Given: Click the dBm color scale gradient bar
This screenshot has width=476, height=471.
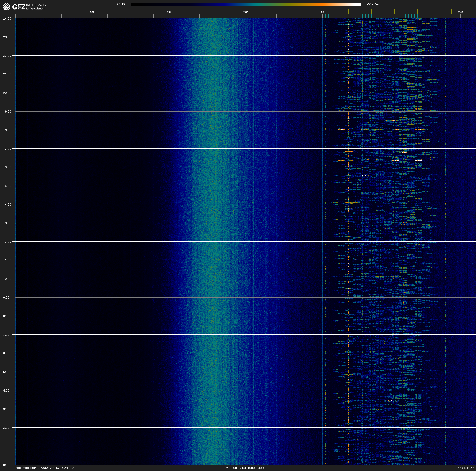Looking at the screenshot, I should point(245,4).
